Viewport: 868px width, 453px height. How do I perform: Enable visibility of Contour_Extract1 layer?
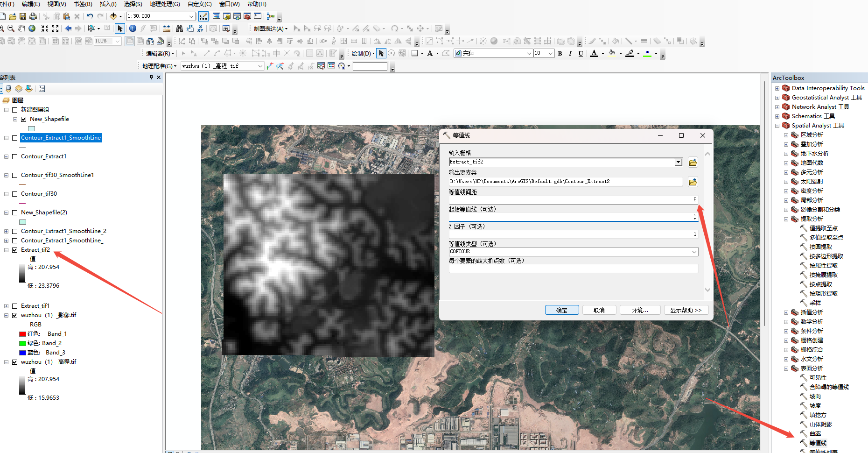(14, 156)
